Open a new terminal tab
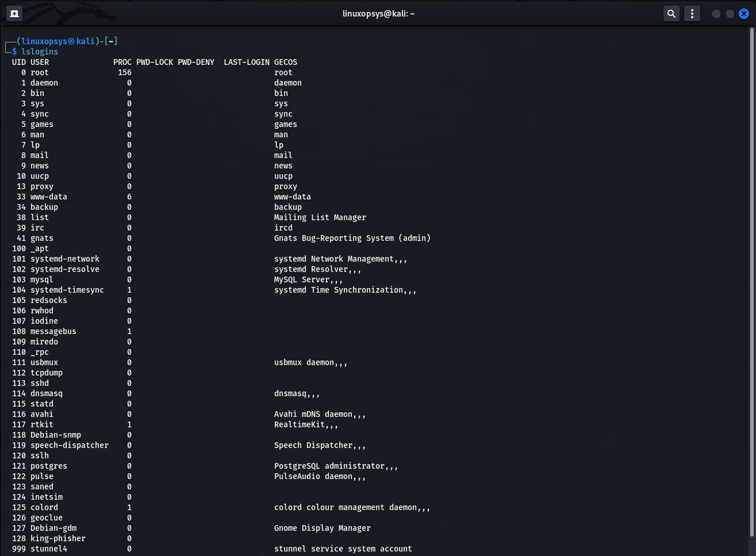This screenshot has height=556, width=756. [14, 13]
